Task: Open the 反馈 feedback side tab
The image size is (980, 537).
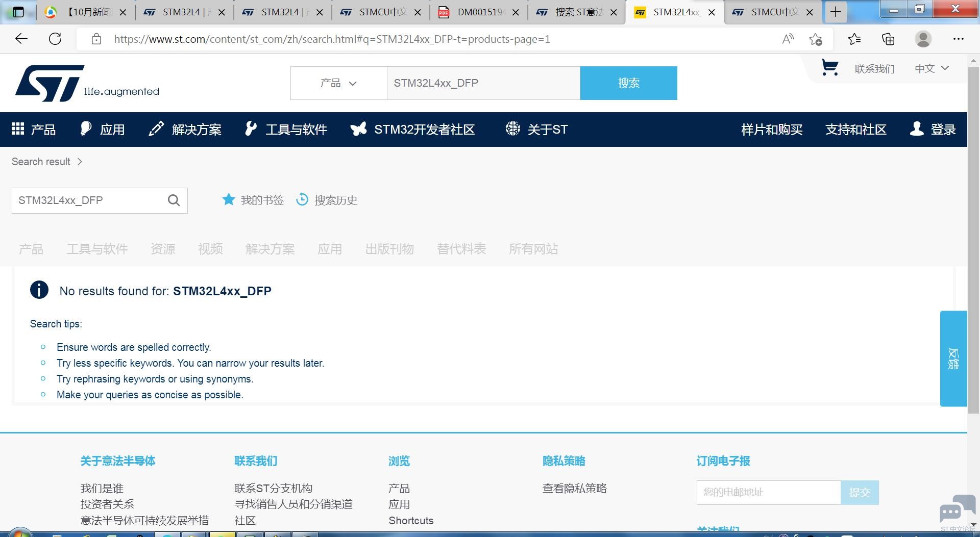Action: point(953,359)
